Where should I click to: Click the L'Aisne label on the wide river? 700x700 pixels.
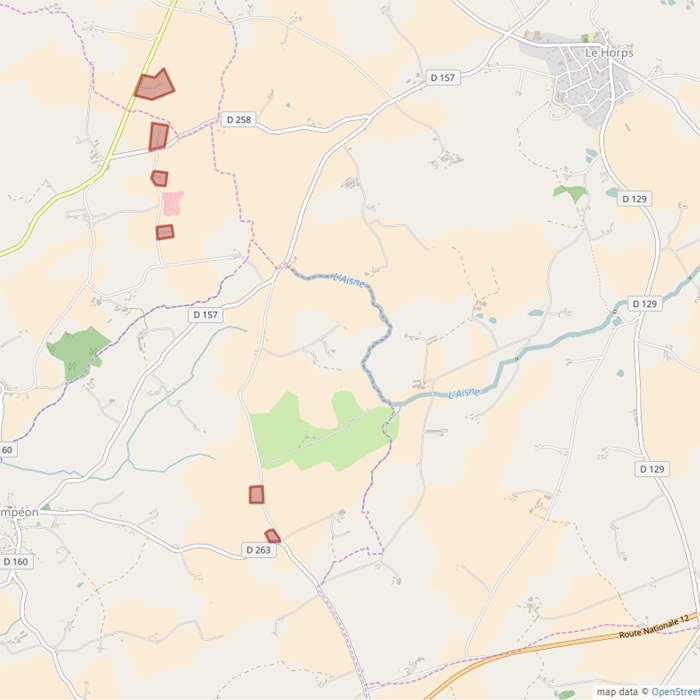click(464, 393)
